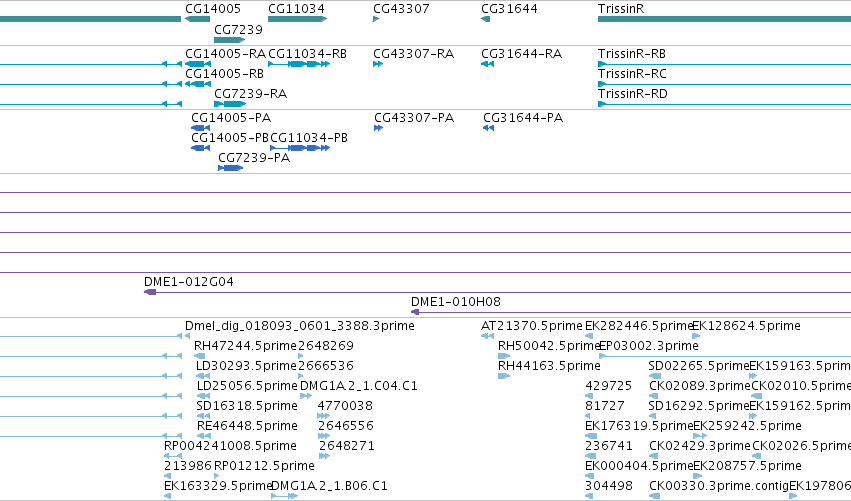
Task: Click EST EK163329.5prime label
Action: coord(218,486)
